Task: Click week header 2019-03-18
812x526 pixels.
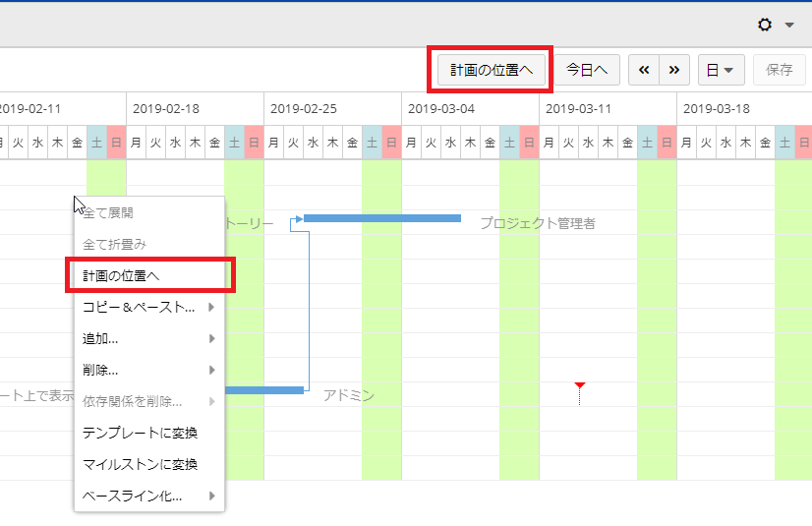Action: click(x=744, y=109)
